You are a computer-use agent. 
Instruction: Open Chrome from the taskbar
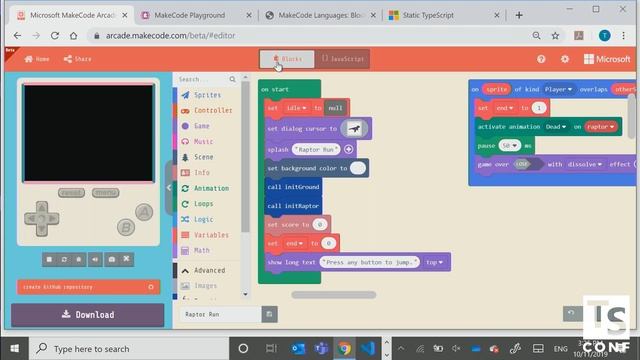(x=344, y=349)
